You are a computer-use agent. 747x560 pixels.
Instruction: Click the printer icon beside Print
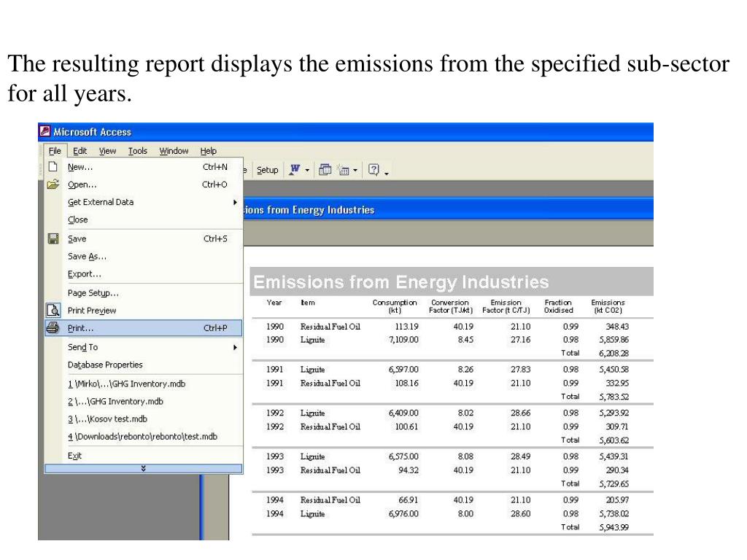click(x=53, y=327)
